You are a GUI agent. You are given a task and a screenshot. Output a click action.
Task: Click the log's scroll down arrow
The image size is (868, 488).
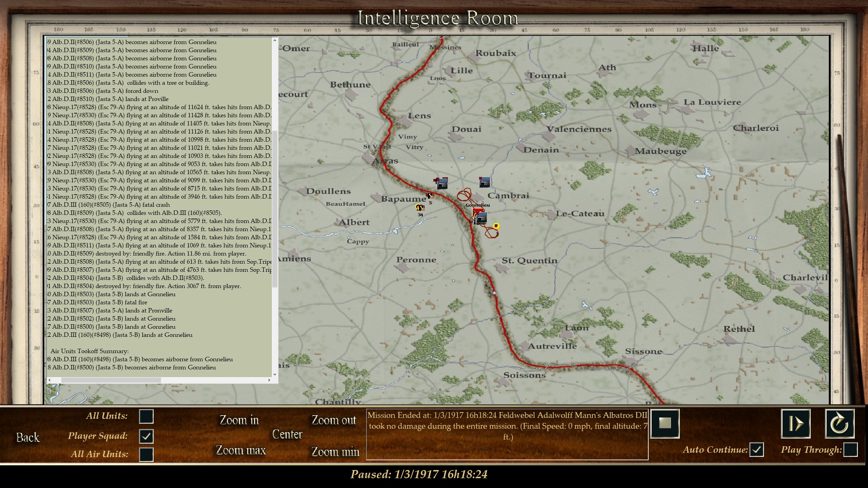tap(275, 374)
